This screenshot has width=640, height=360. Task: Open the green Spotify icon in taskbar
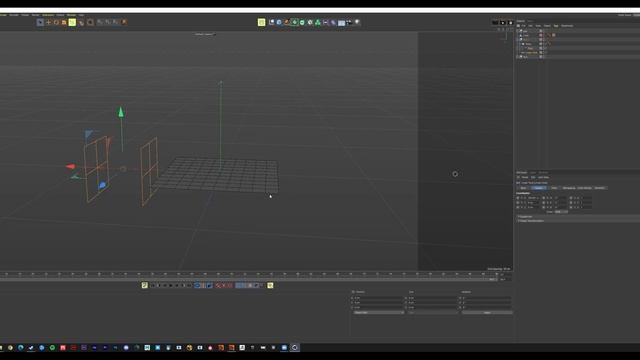(x=52, y=348)
